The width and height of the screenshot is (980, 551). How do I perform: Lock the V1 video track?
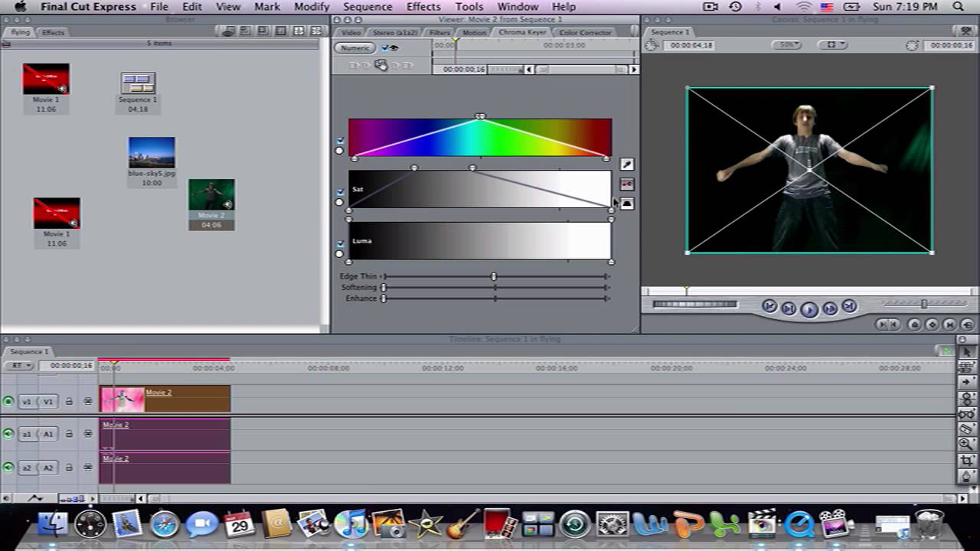click(69, 401)
